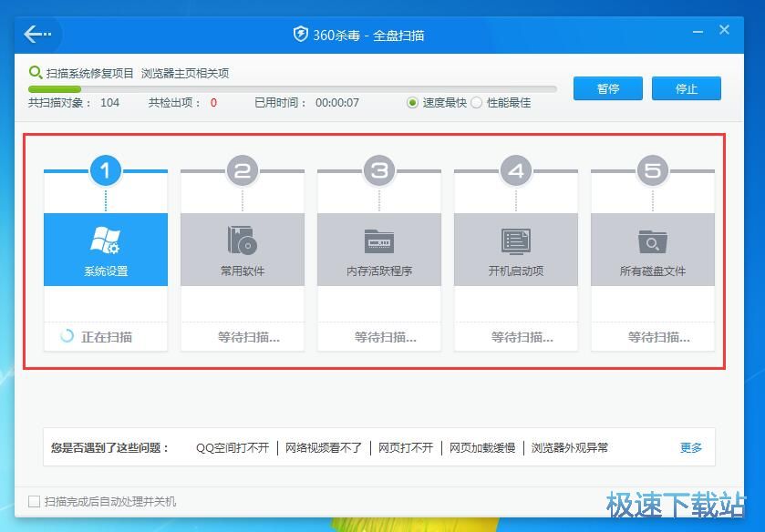This screenshot has height=532, width=765.
Task: Click the 系统设置 label
Action: 106,271
